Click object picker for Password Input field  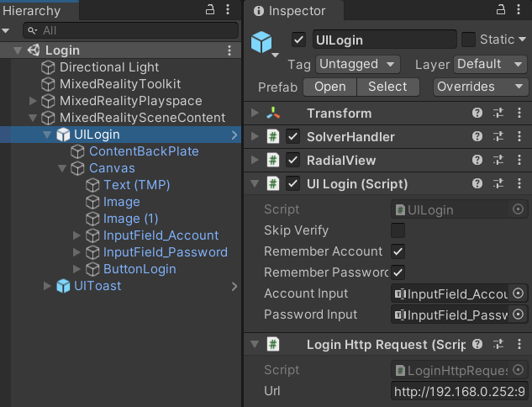pos(518,314)
